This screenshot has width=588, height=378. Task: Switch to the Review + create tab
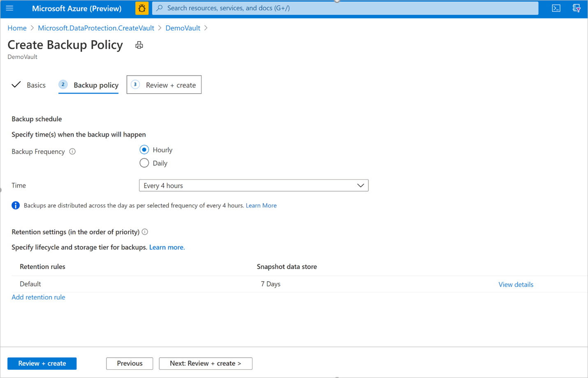pyautogui.click(x=164, y=85)
